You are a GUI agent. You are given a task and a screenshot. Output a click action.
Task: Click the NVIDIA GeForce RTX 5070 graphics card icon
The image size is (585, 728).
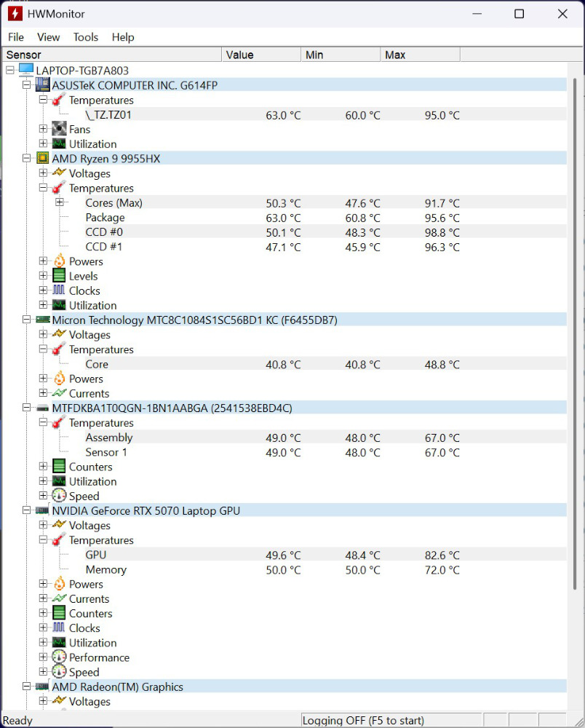tap(43, 511)
